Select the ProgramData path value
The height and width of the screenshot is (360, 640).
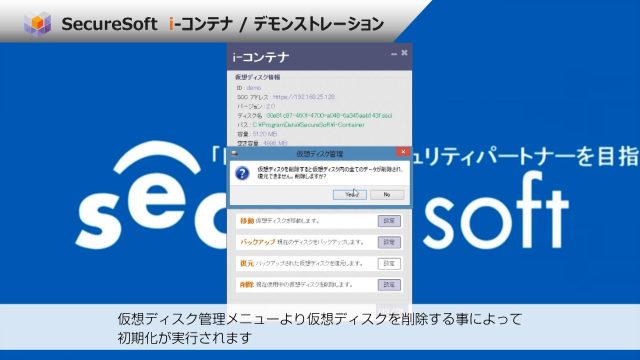(309, 125)
